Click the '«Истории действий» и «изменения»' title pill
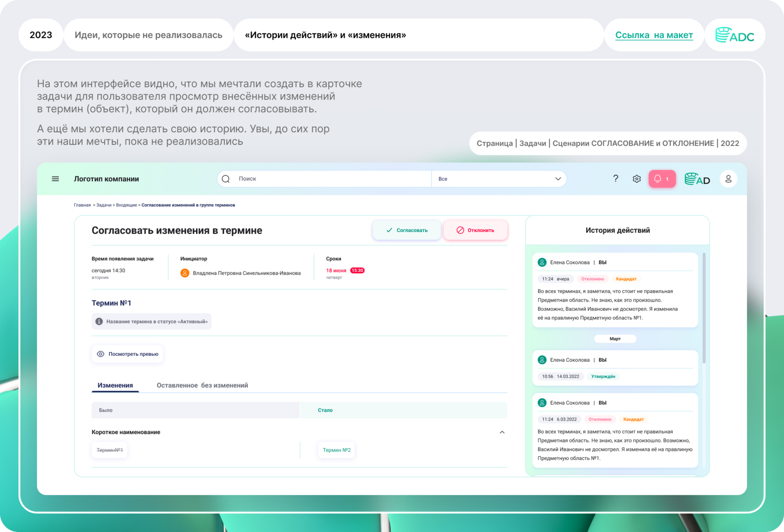 click(419, 35)
